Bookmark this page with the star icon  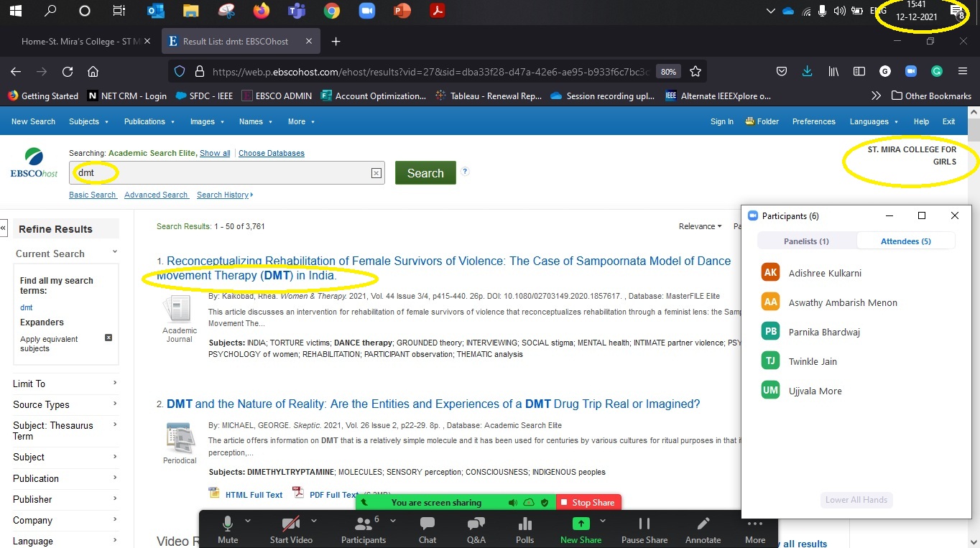point(695,71)
